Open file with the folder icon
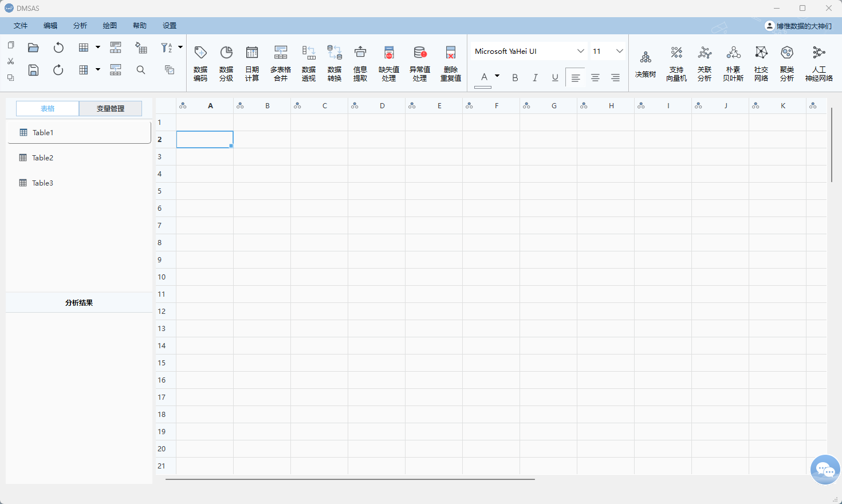The image size is (842, 504). (x=33, y=48)
